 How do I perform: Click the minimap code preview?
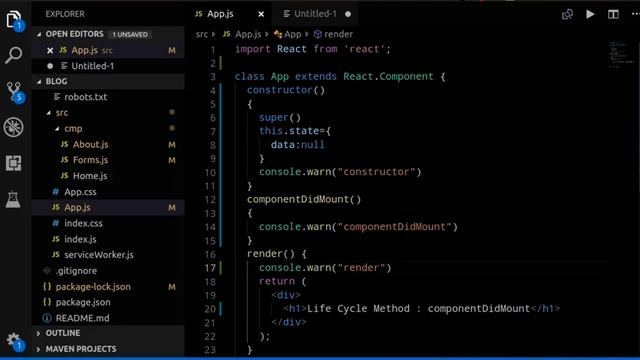[622, 55]
